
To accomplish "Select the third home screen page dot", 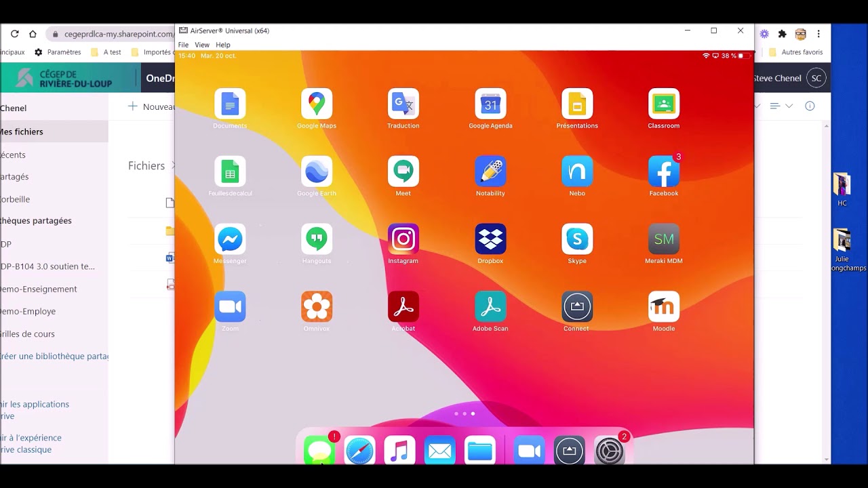I will pyautogui.click(x=473, y=413).
